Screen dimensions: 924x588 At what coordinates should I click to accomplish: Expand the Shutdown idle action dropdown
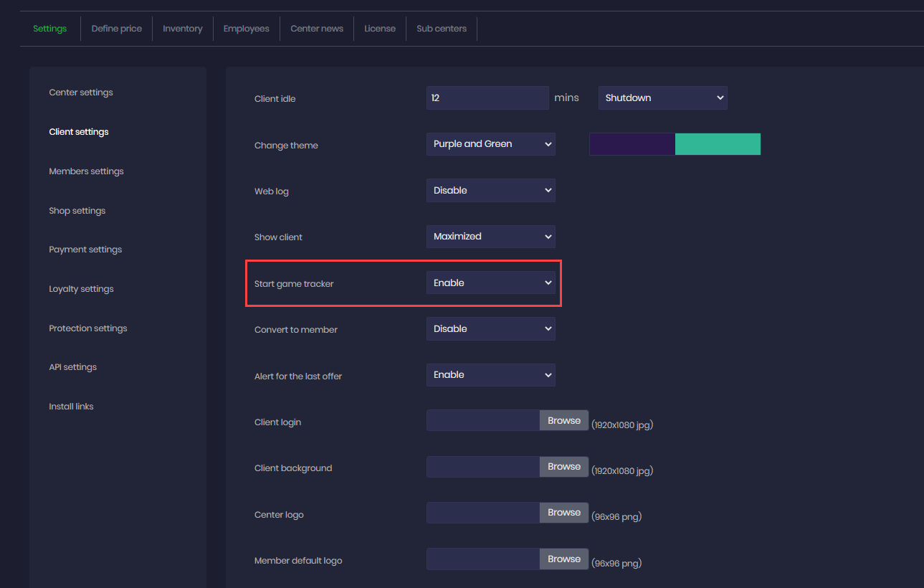pyautogui.click(x=662, y=98)
